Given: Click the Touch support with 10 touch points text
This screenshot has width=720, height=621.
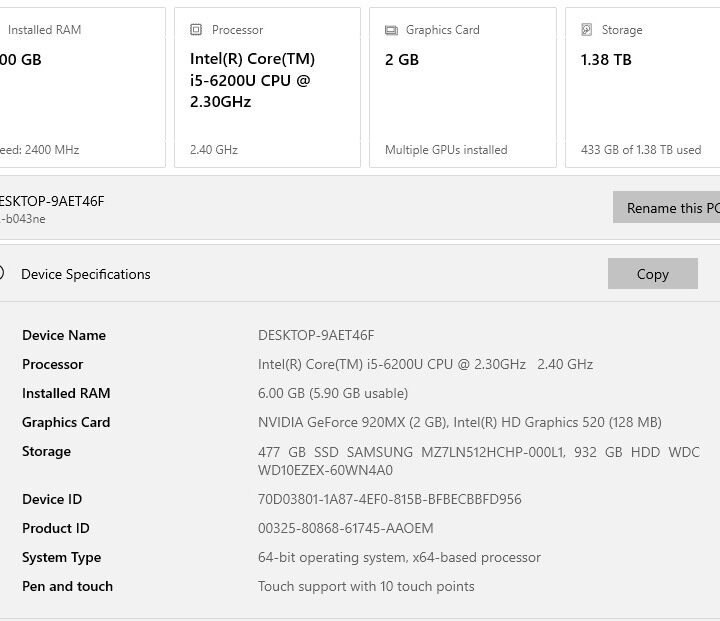Looking at the screenshot, I should click(x=366, y=586).
